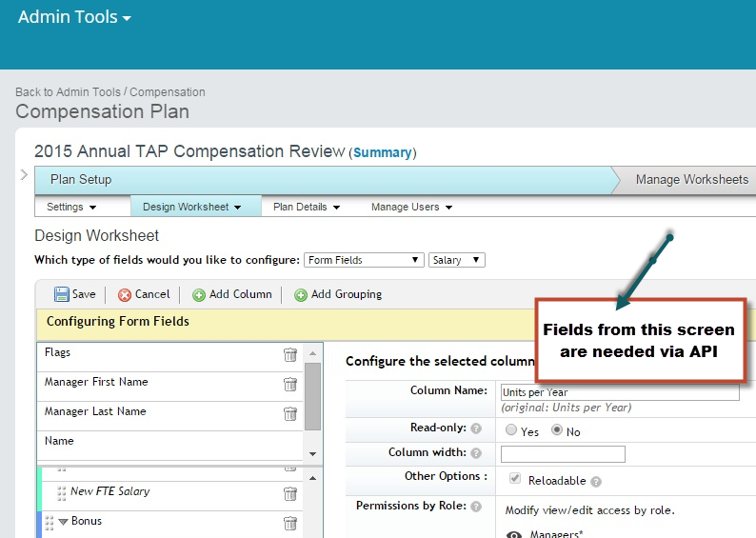
Task: Click lower field list scrollbar up arrow
Action: (313, 478)
